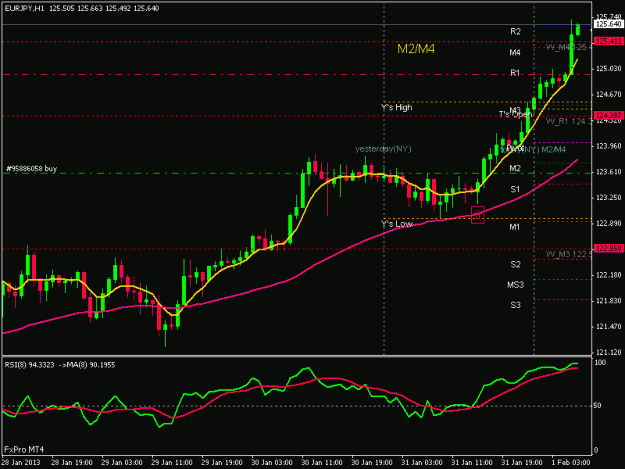Click the standalone M2 pivot level label
Viewport: 625px width, 469px height.
click(x=515, y=169)
